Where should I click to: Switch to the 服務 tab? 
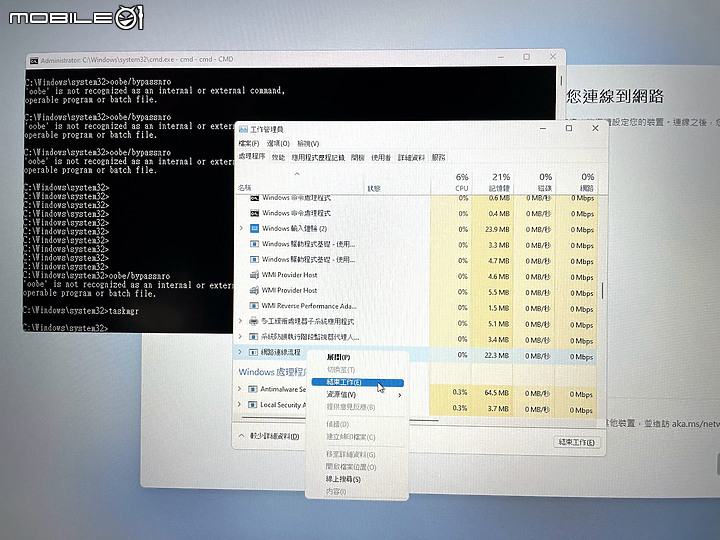point(439,158)
